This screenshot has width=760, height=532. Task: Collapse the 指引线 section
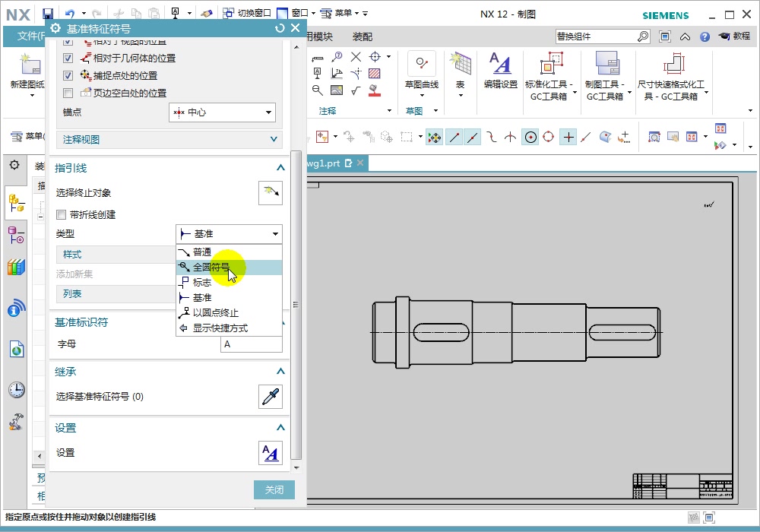[x=280, y=168]
